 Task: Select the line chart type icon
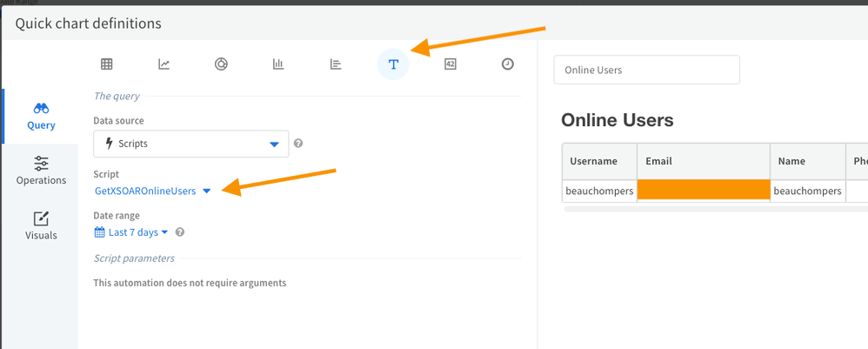pyautogui.click(x=164, y=64)
